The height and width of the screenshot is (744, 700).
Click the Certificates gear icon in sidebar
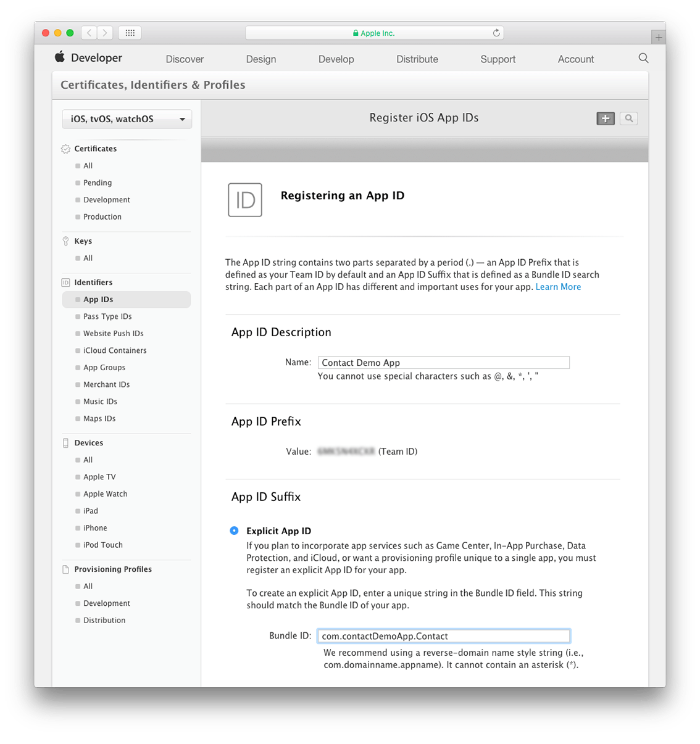pyautogui.click(x=65, y=149)
